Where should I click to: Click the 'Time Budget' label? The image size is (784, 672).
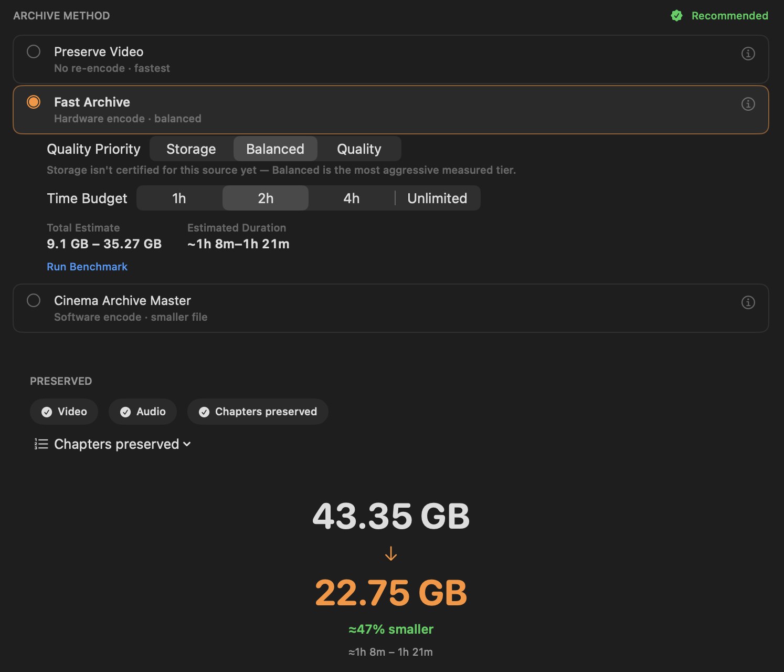pos(87,198)
